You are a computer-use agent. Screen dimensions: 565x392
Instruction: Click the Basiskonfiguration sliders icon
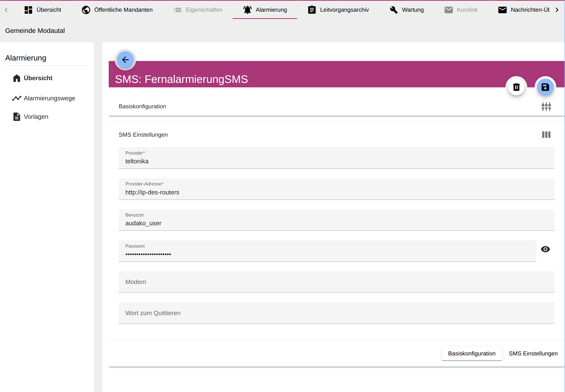546,107
